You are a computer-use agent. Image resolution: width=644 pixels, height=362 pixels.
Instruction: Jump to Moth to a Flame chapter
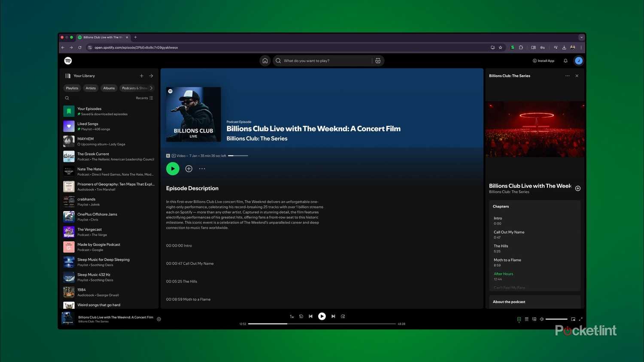tap(535, 262)
